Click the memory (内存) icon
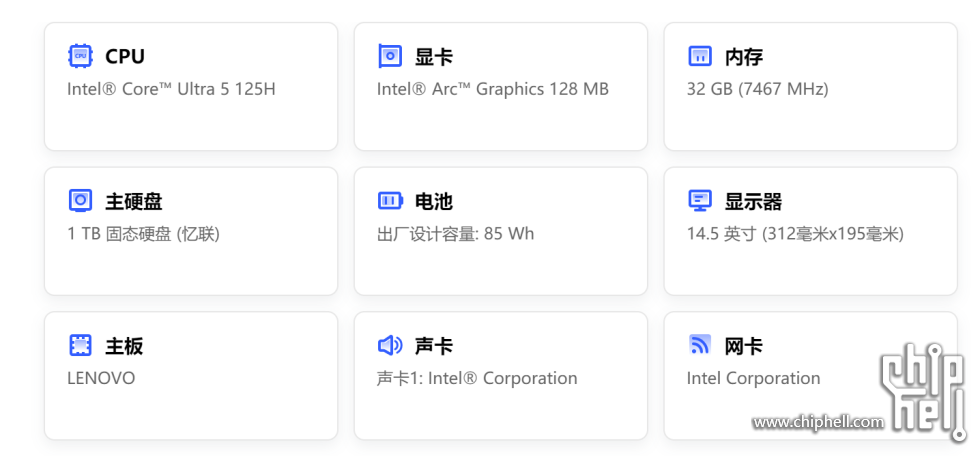This screenshot has height=457, width=980. (x=700, y=56)
